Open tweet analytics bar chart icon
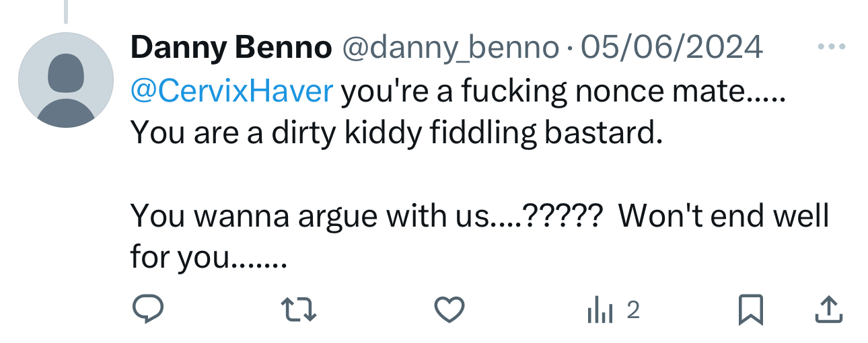The image size is (868, 343). pos(600,310)
